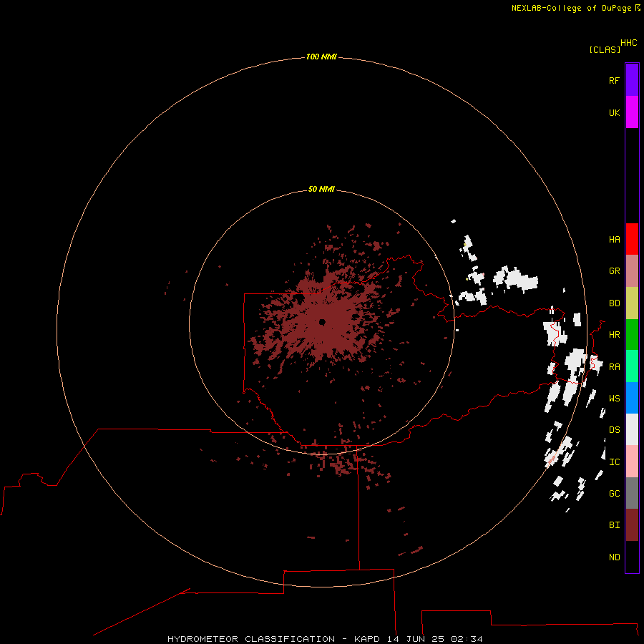Click the '02:34' time stamp
This screenshot has height=644, width=644.
[467, 639]
